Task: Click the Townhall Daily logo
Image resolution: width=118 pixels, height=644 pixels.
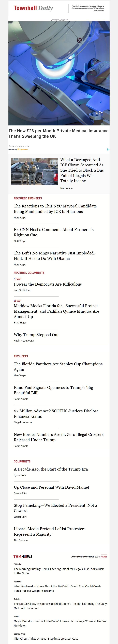Action: click(33, 8)
